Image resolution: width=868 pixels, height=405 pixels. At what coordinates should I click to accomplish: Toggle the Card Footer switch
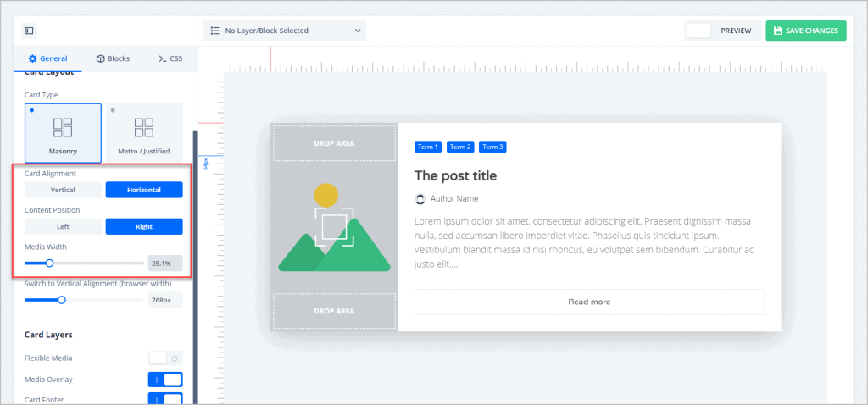pos(165,398)
